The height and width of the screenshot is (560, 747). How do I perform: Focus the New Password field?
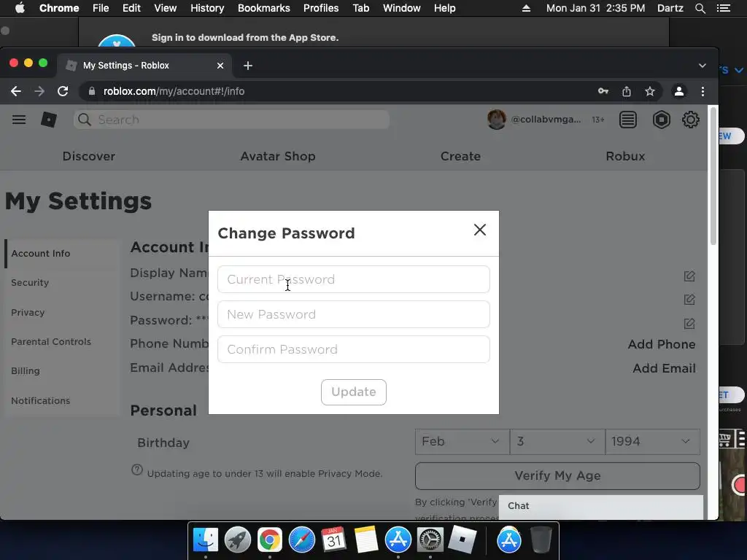(x=354, y=314)
